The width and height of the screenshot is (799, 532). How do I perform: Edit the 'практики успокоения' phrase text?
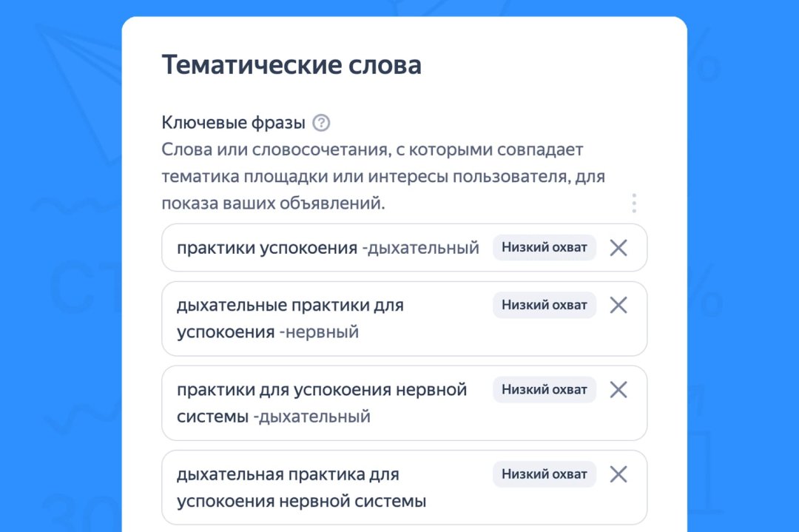pyautogui.click(x=266, y=248)
